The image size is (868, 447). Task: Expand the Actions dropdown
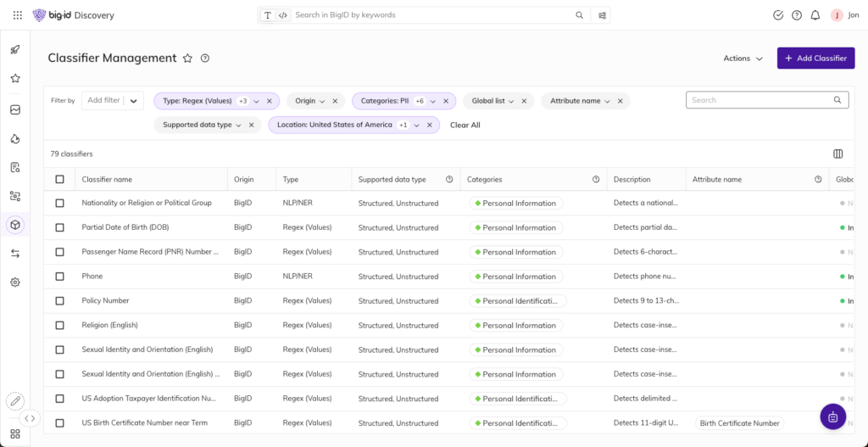(x=743, y=59)
